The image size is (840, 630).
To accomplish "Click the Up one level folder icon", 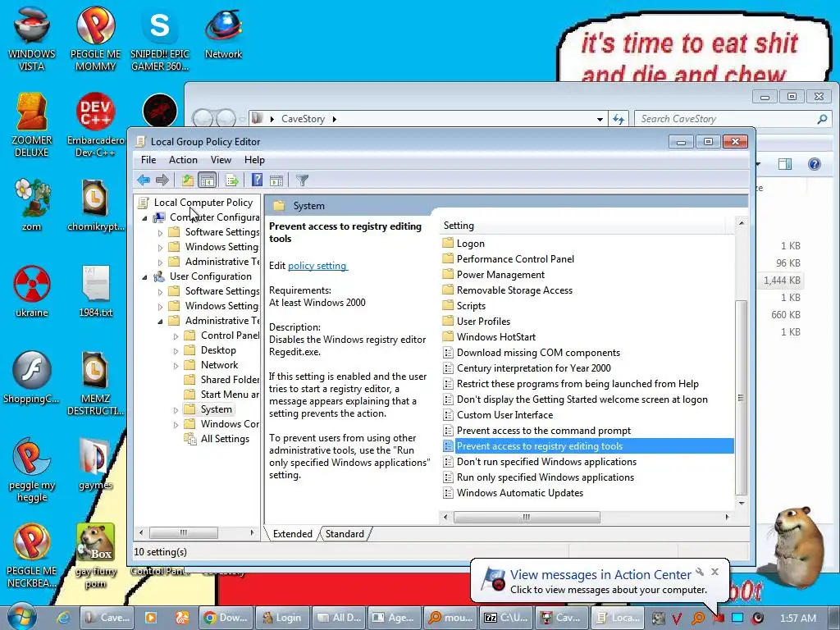I will [x=187, y=180].
